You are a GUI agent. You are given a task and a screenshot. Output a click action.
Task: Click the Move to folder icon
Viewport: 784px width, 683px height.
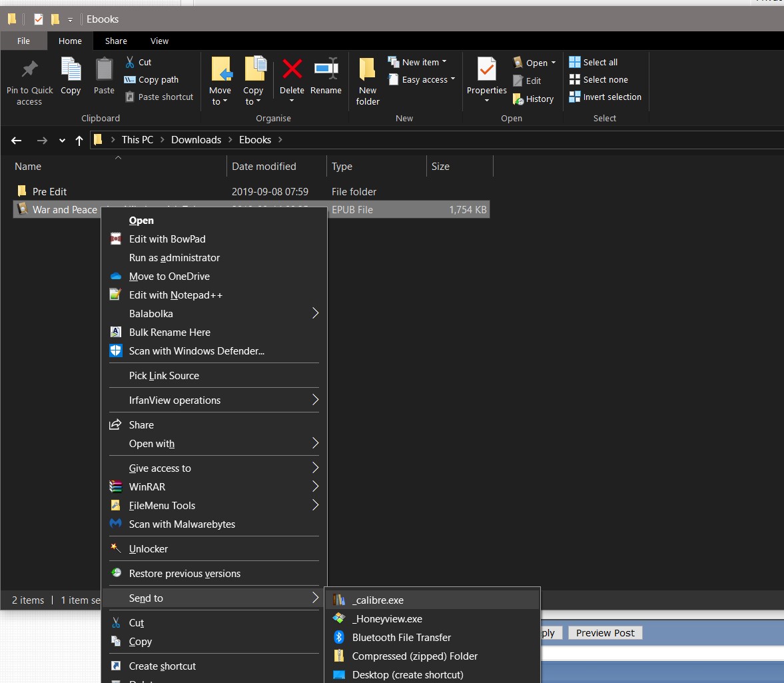coord(220,69)
